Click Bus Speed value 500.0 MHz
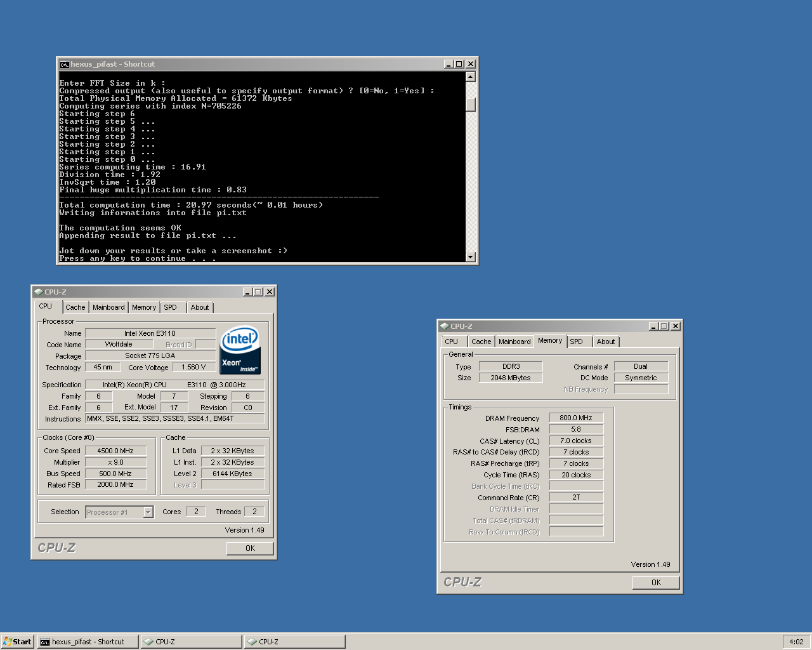Screen dimensions: 812x650 115,474
